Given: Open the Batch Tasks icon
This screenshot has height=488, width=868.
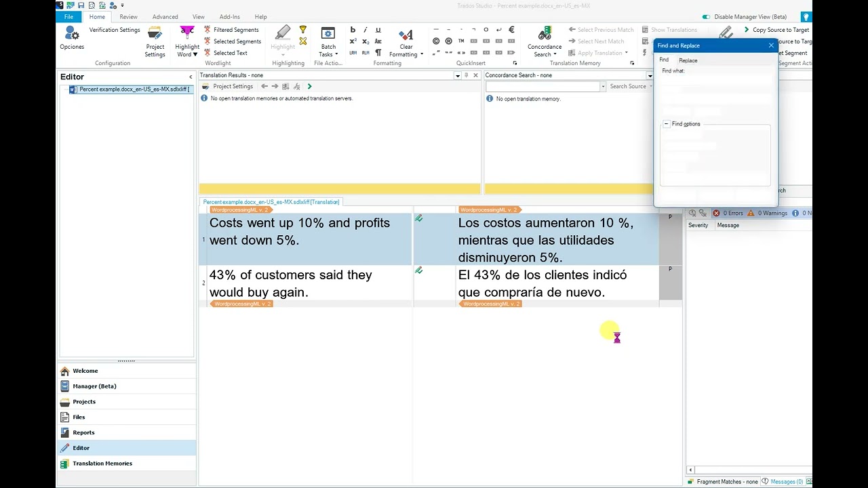Looking at the screenshot, I should pos(328,33).
